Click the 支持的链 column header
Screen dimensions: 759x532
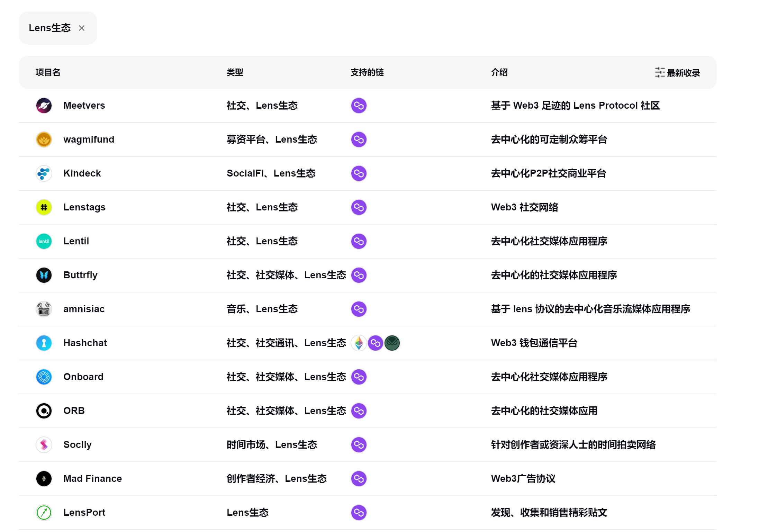point(367,72)
